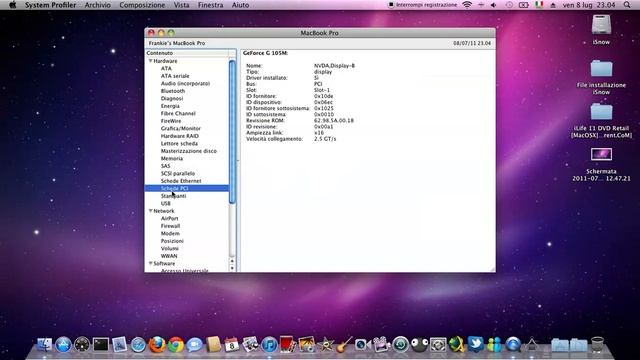Open iCal calendar icon in dock

tap(231, 345)
